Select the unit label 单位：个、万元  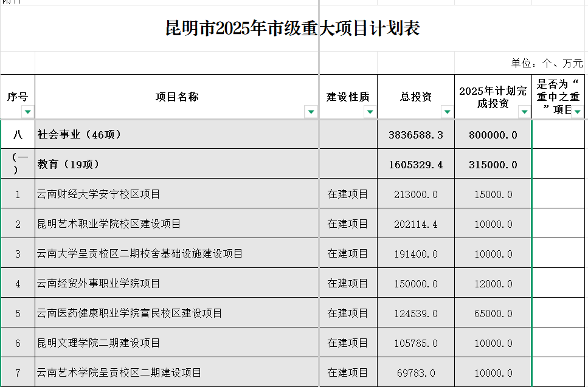[547, 63]
